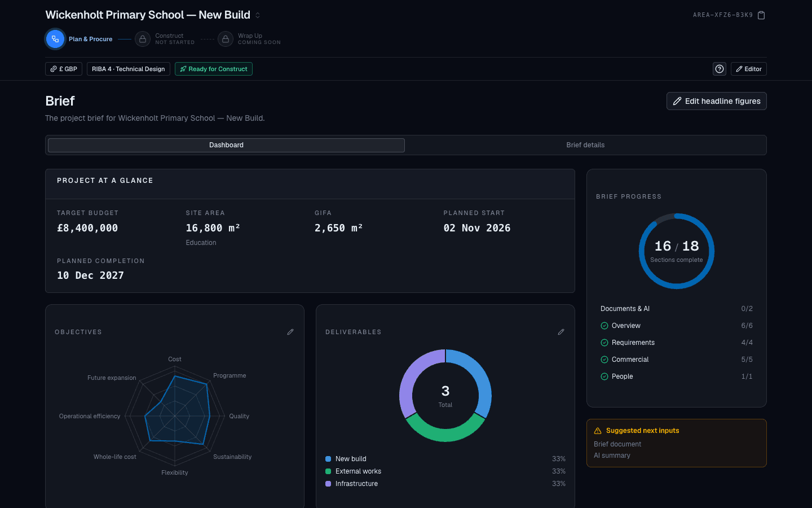Click the Operational efficiency radar axis label
This screenshot has height=508, width=812.
coord(90,416)
